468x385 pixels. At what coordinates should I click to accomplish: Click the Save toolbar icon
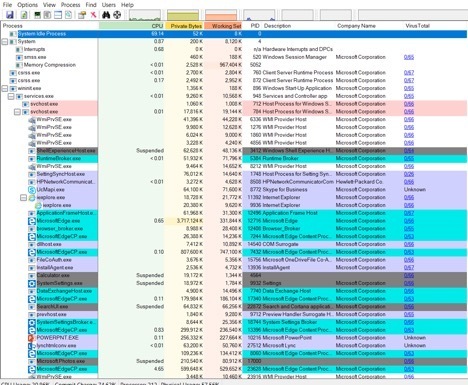tap(9, 15)
